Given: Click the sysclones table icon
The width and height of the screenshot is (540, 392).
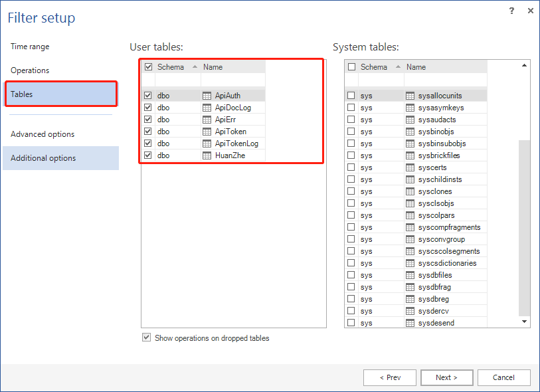Looking at the screenshot, I should click(410, 191).
